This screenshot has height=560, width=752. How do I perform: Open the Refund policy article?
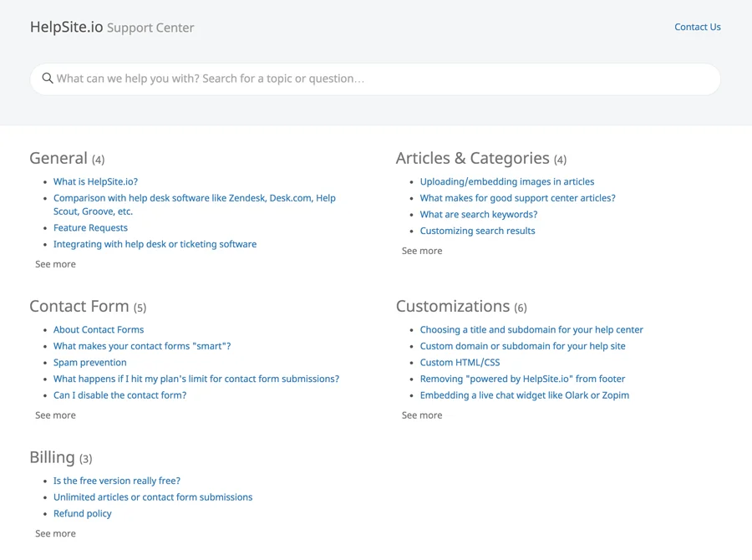[82, 513]
